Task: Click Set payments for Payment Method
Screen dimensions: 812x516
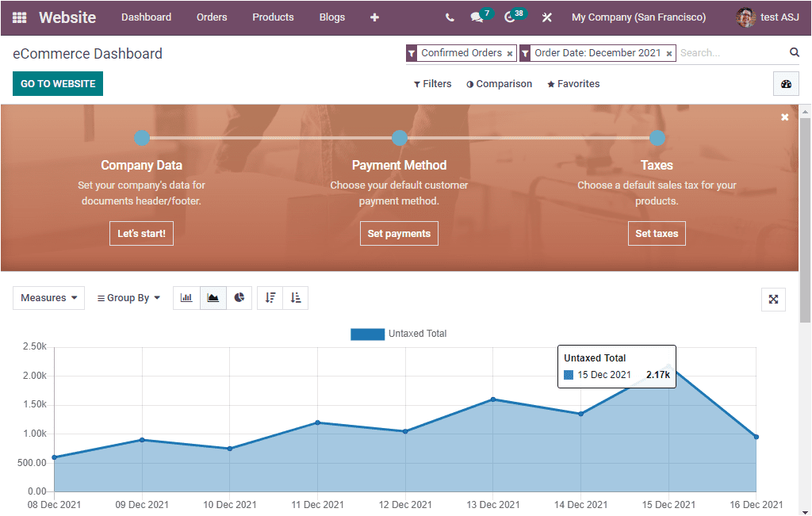Action: tap(399, 233)
